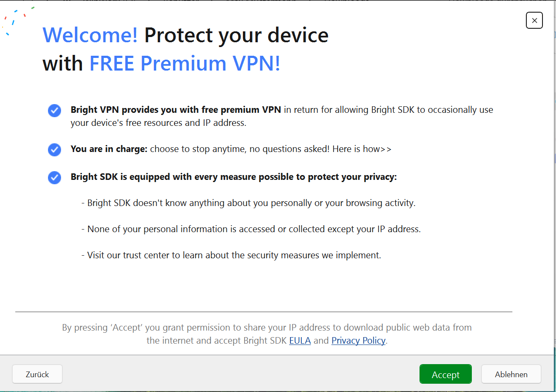Click the "Bright SDK doesn't know anything" bullet line
This screenshot has width=556, height=392.
tap(249, 203)
